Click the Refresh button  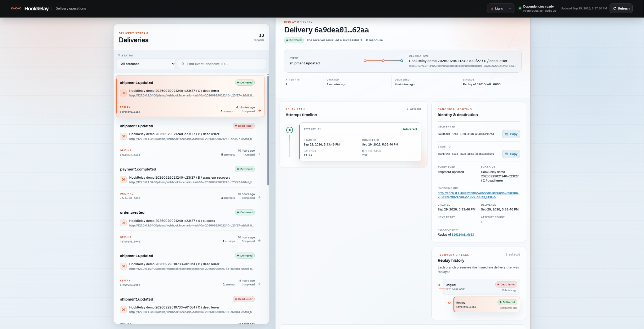[x=621, y=8]
